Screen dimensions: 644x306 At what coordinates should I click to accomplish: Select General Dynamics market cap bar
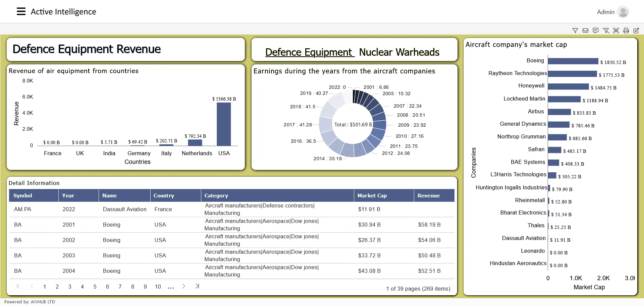pyautogui.click(x=559, y=125)
